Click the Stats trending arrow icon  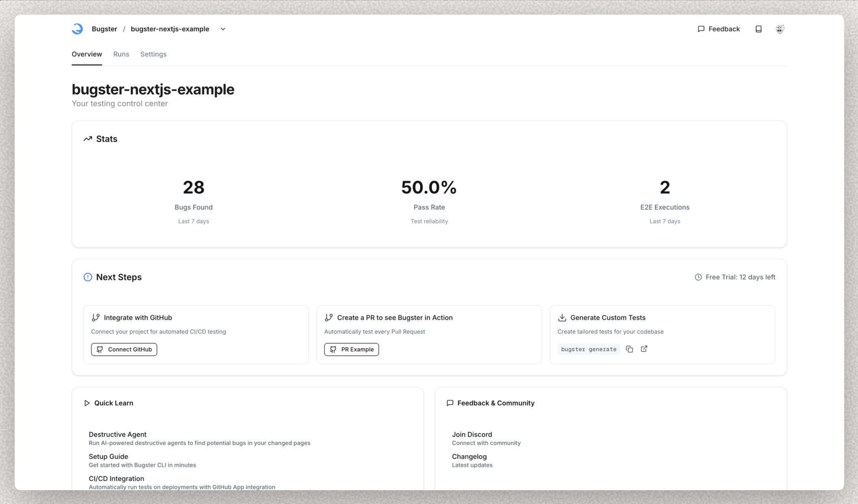click(88, 139)
